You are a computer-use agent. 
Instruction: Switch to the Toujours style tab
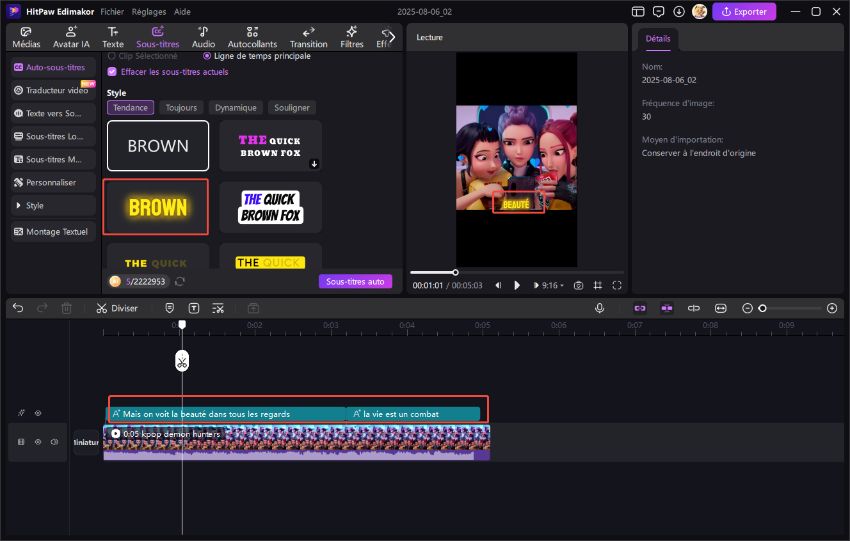pyautogui.click(x=181, y=107)
